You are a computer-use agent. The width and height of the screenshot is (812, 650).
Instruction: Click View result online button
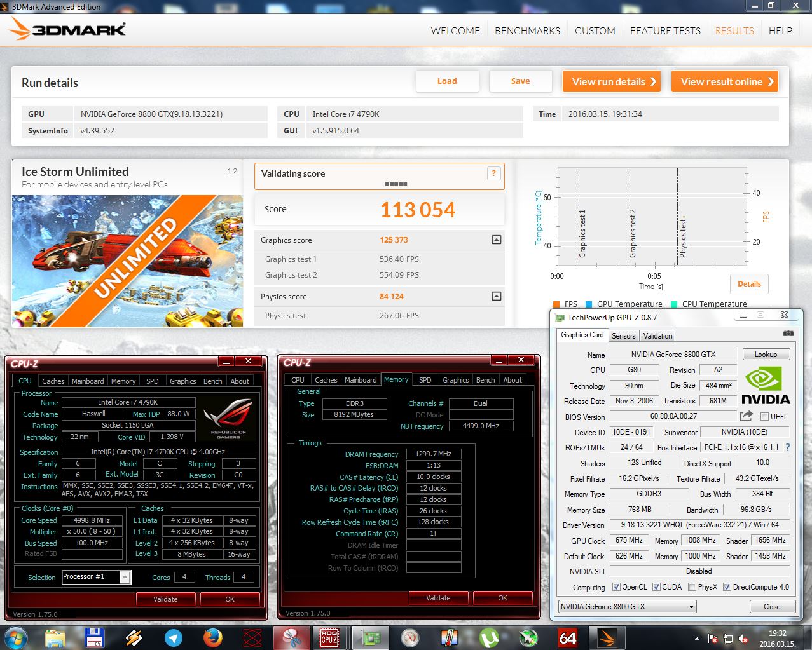click(725, 81)
